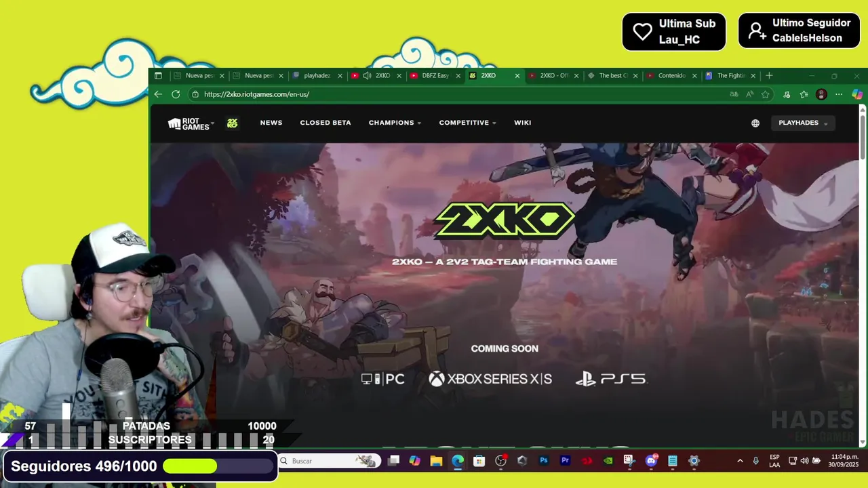This screenshot has height=488, width=868.
Task: Expand the Champions dropdown menu
Action: pyautogui.click(x=395, y=123)
